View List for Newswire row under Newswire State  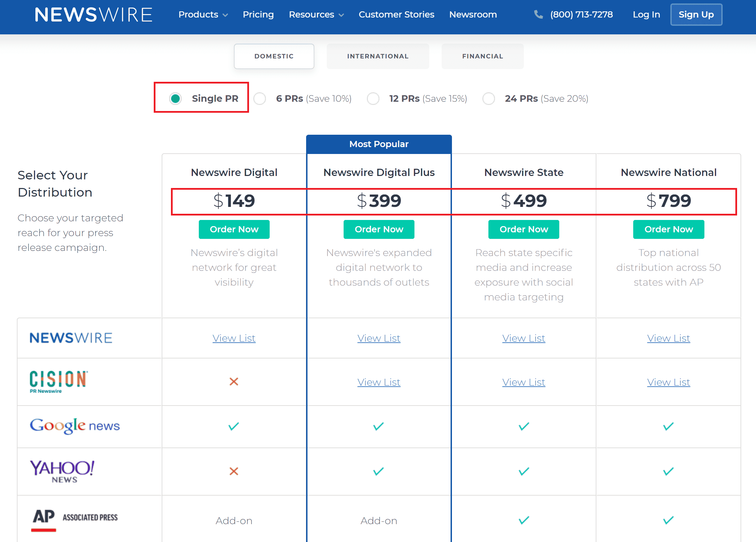click(524, 338)
